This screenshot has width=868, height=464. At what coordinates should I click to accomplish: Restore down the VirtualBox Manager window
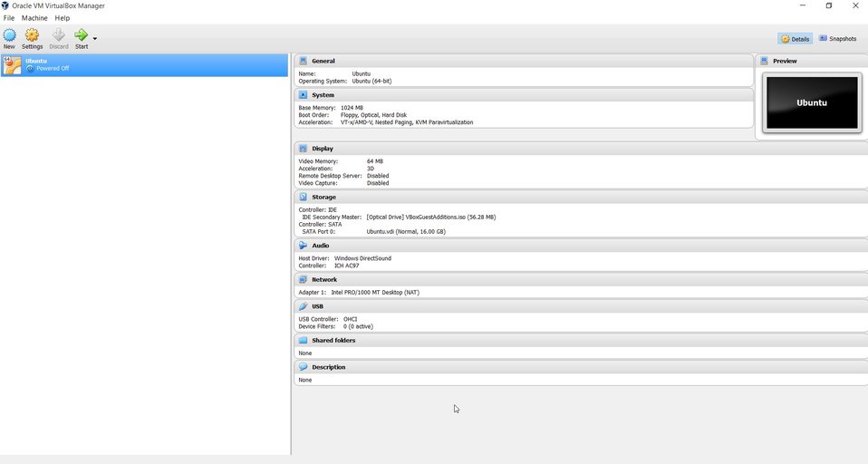click(829, 5)
